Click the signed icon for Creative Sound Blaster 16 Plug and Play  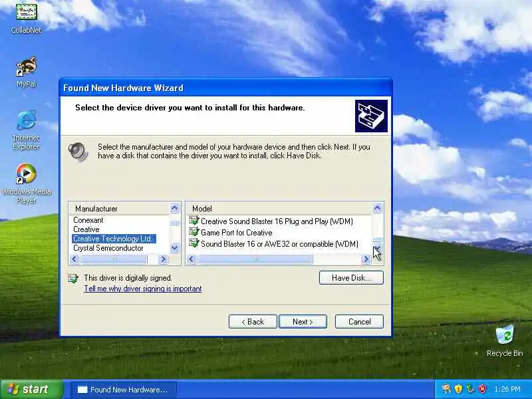point(194,221)
